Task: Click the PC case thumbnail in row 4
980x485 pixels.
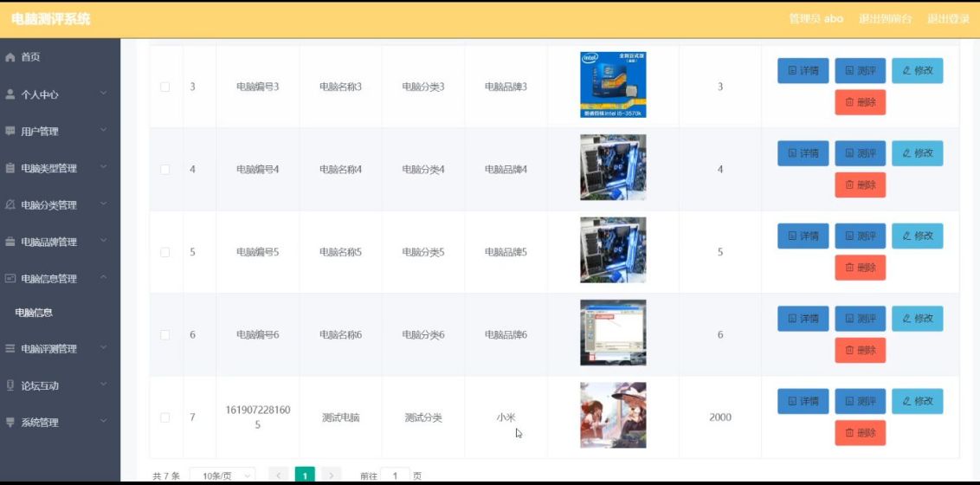Action: pyautogui.click(x=613, y=167)
